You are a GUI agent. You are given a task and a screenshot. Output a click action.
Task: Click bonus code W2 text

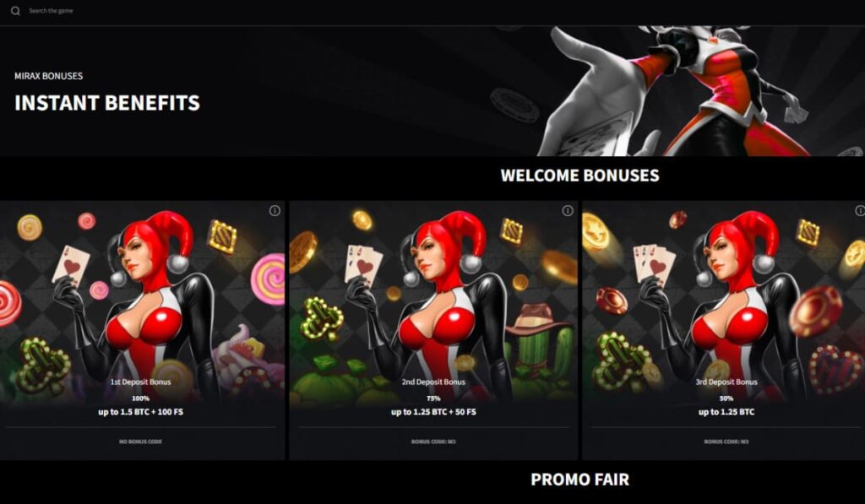click(x=433, y=442)
